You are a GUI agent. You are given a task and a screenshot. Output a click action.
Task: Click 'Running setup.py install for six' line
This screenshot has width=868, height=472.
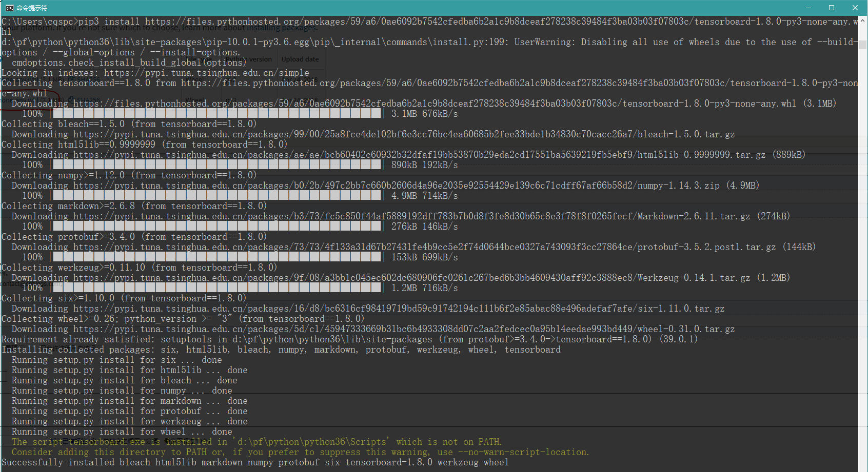pyautogui.click(x=117, y=360)
